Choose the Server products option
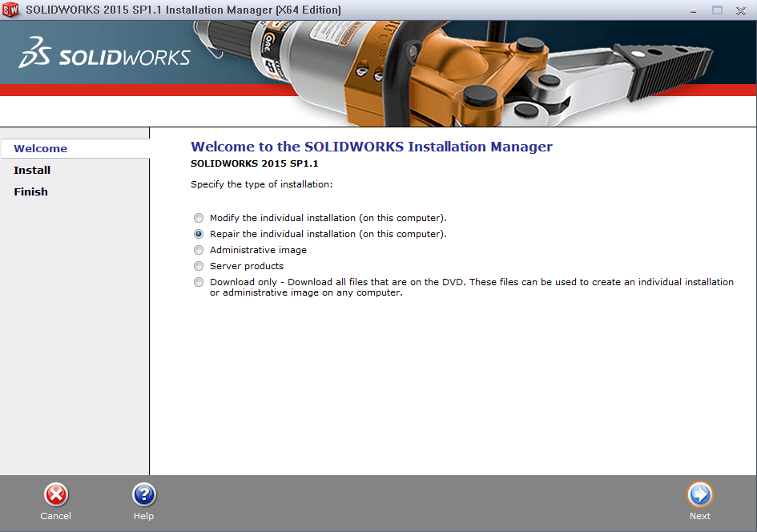This screenshot has width=757, height=532. 198,265
